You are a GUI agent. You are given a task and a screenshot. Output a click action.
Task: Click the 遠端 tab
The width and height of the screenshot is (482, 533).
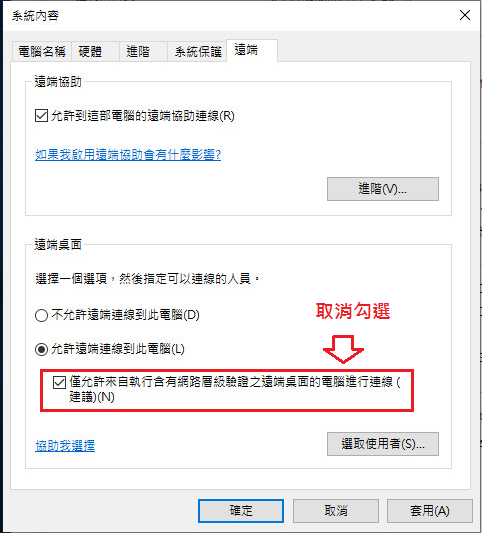pos(252,50)
